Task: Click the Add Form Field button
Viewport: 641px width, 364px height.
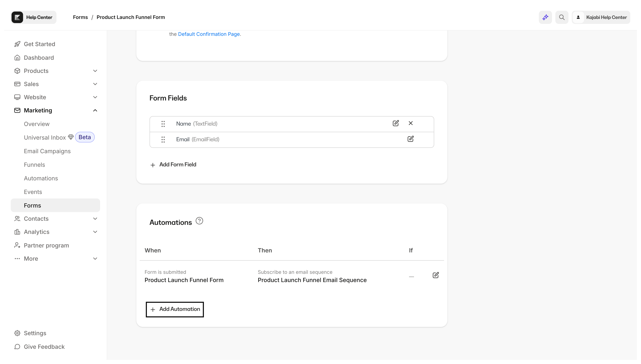Action: pos(173,164)
